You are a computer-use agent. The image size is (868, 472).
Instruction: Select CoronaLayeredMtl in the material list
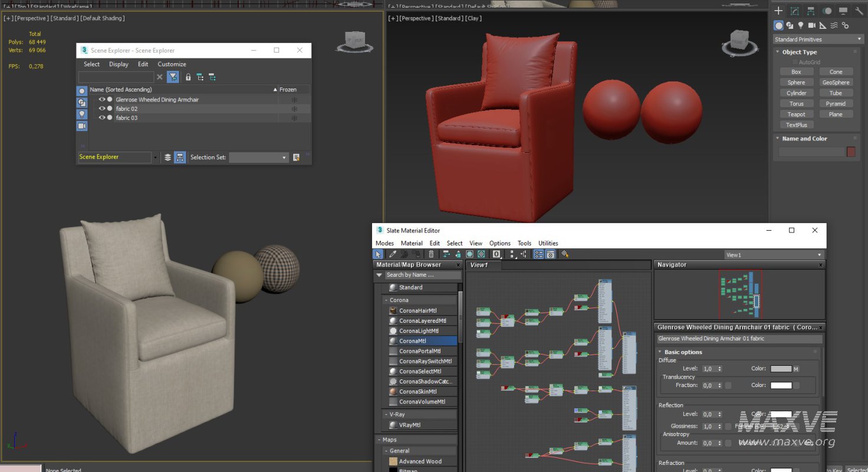click(x=422, y=321)
